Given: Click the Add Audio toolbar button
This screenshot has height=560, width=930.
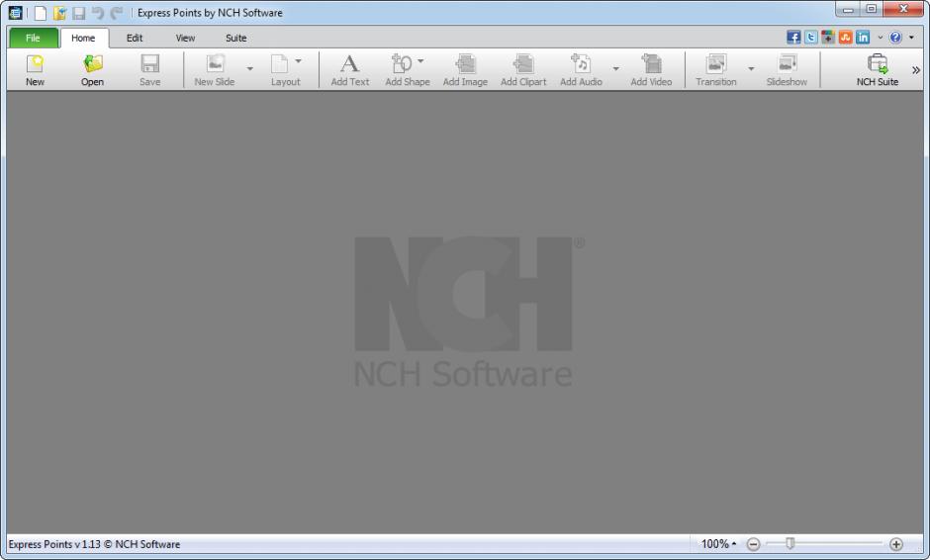Looking at the screenshot, I should [581, 70].
